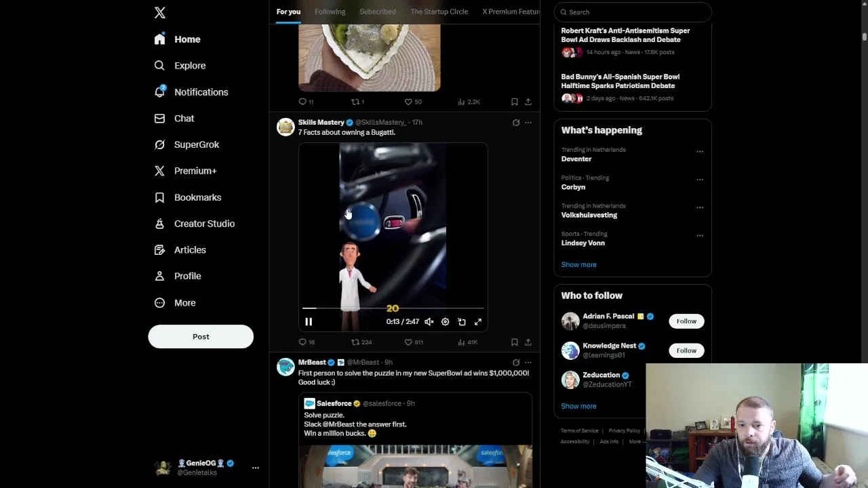The width and height of the screenshot is (868, 488).
Task: Share the Skills Mastery Bugatti post
Action: tap(528, 342)
